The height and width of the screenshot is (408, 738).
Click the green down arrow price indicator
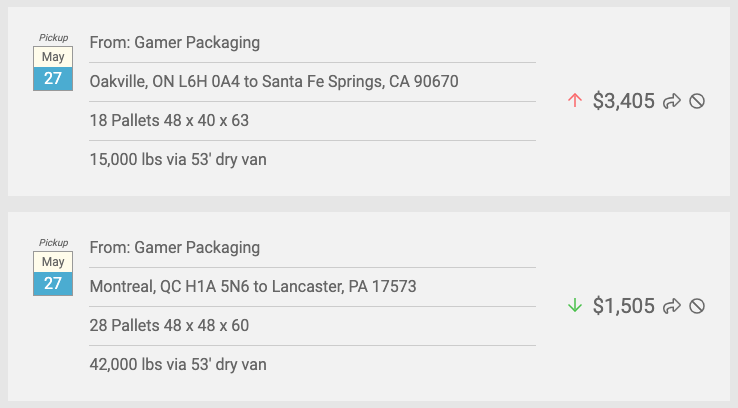575,306
